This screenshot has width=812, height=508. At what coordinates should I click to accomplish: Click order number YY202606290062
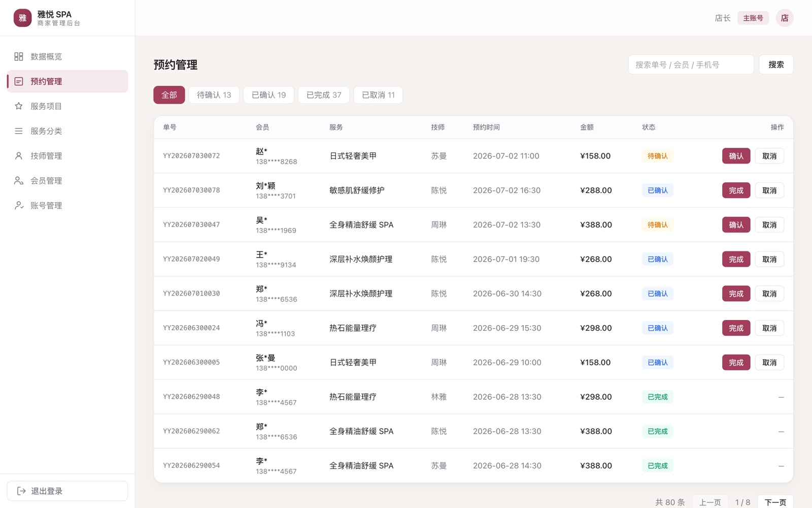(x=191, y=431)
